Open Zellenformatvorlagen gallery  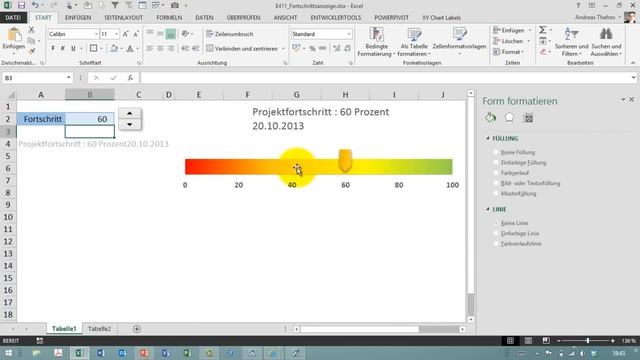[459, 42]
